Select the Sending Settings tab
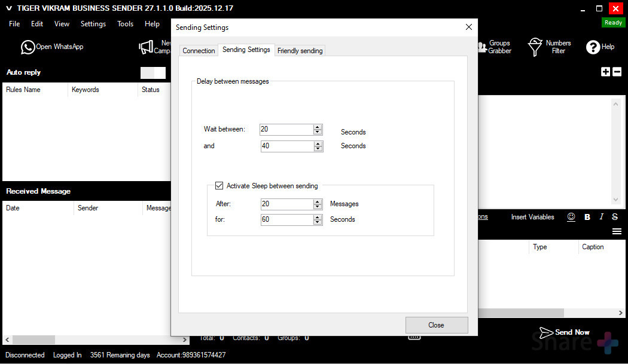 click(x=246, y=50)
